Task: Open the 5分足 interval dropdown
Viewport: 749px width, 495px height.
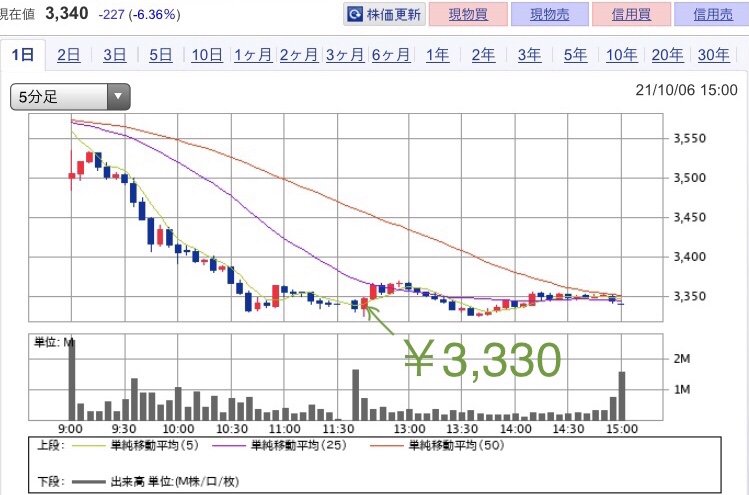Action: (x=70, y=97)
